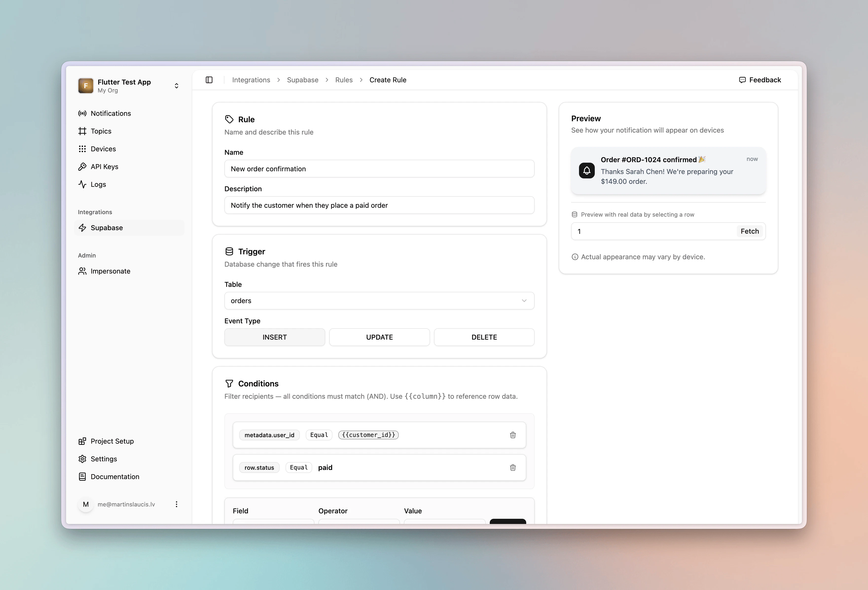The width and height of the screenshot is (868, 590).
Task: Click the notification preview card
Action: click(668, 171)
